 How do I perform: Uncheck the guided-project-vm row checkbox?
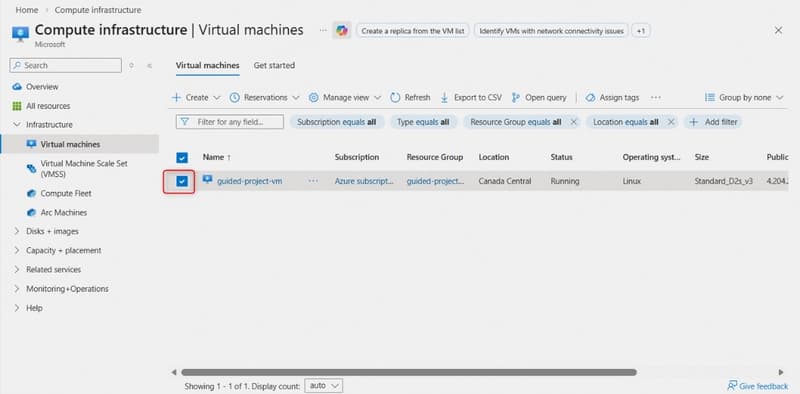tap(182, 181)
